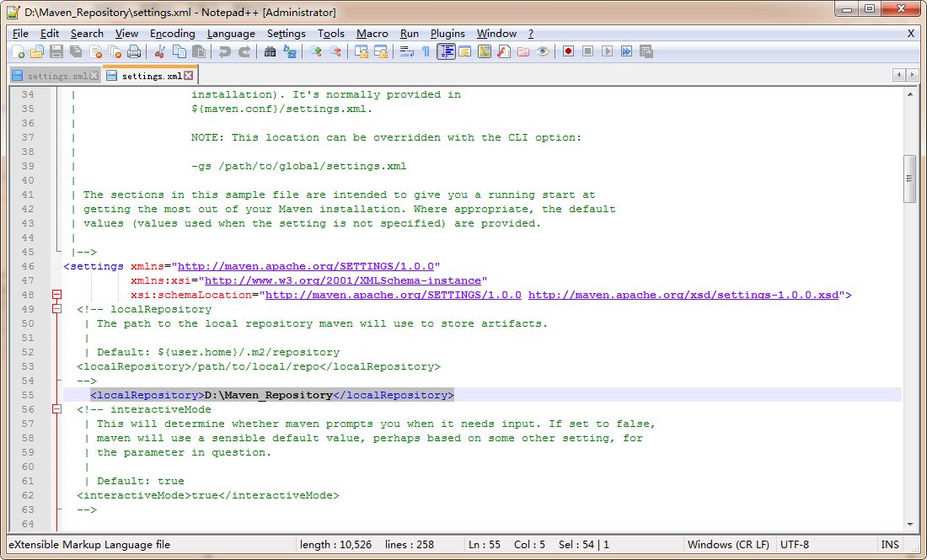This screenshot has width=927, height=560.
Task: Toggle file monitoring with the eye icon
Action: pyautogui.click(x=543, y=52)
